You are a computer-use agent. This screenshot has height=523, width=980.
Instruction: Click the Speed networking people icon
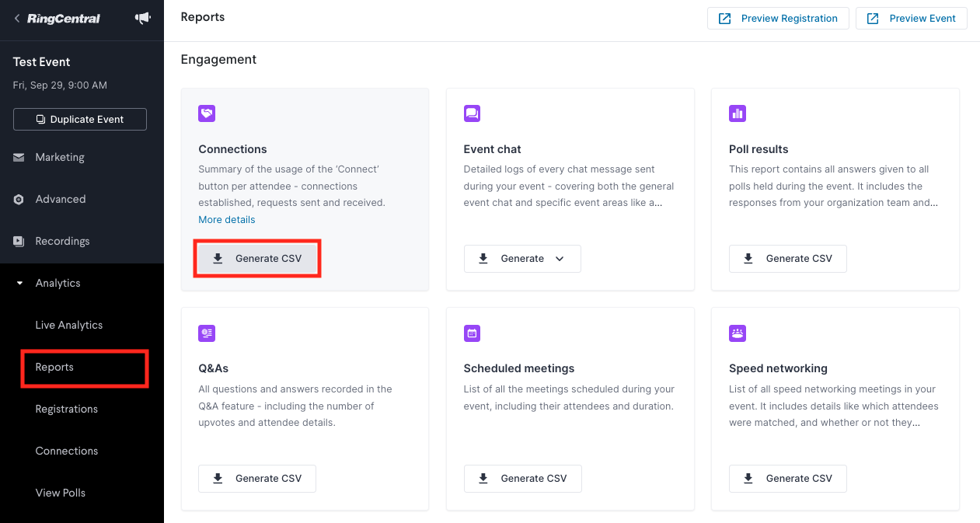(x=738, y=333)
